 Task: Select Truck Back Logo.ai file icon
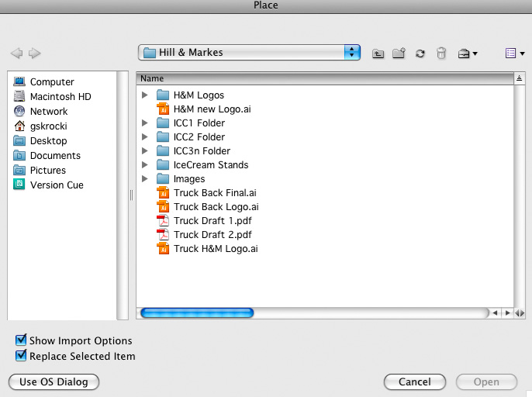pos(163,207)
